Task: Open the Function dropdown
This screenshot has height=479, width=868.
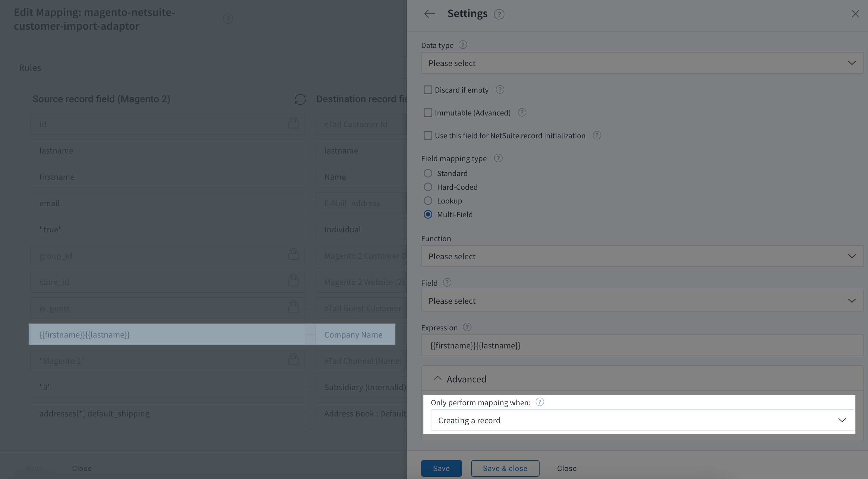Action: coord(642,256)
